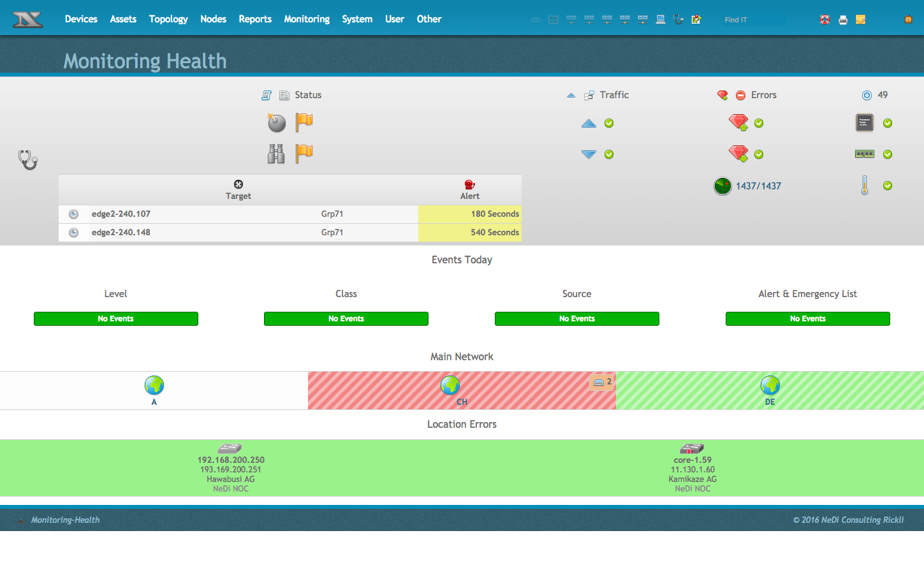Open the Topology menu
The height and width of the screenshot is (584, 924).
[x=168, y=19]
